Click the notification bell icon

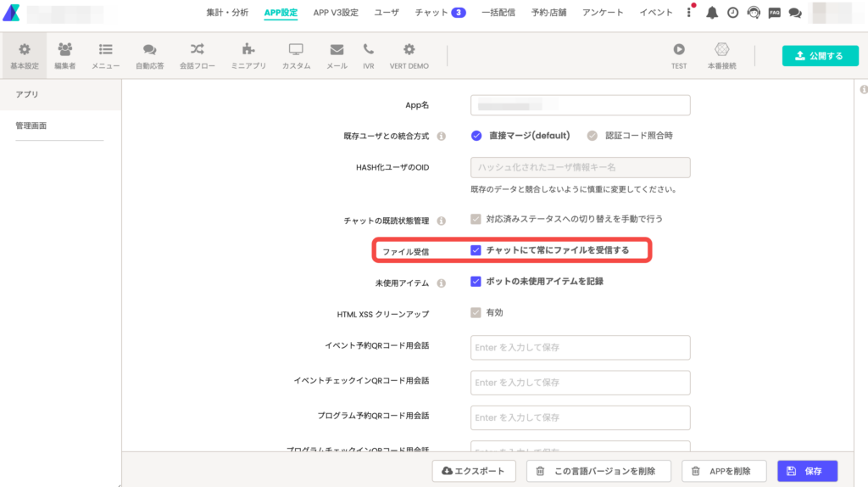coord(712,13)
